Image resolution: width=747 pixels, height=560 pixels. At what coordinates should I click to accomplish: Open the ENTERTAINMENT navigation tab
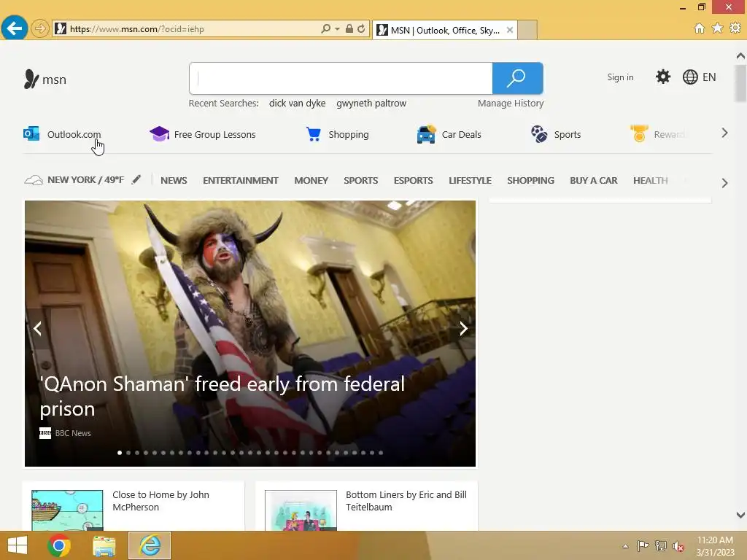(240, 181)
